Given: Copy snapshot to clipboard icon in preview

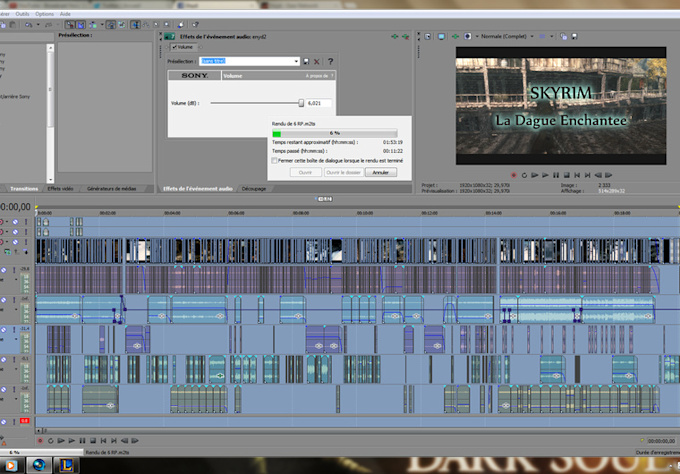Looking at the screenshot, I should [x=563, y=36].
